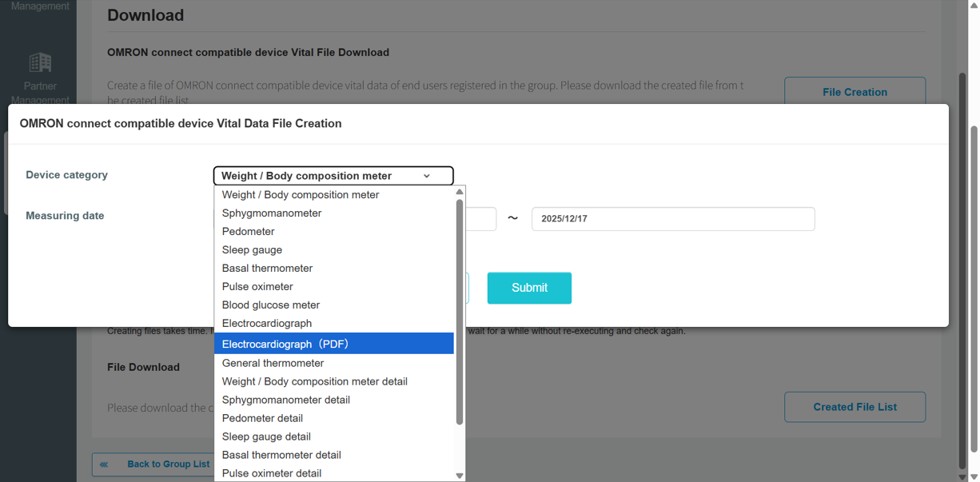This screenshot has width=980, height=482.
Task: Pick Sleep gauge detail option
Action: click(x=334, y=436)
